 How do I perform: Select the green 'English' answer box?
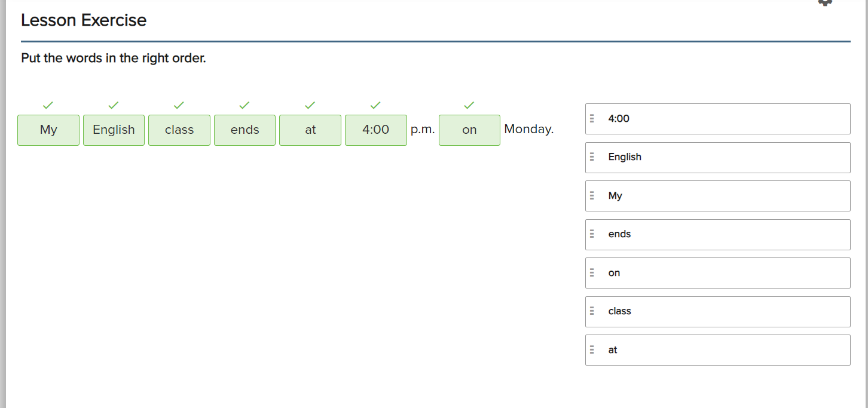[x=114, y=130]
